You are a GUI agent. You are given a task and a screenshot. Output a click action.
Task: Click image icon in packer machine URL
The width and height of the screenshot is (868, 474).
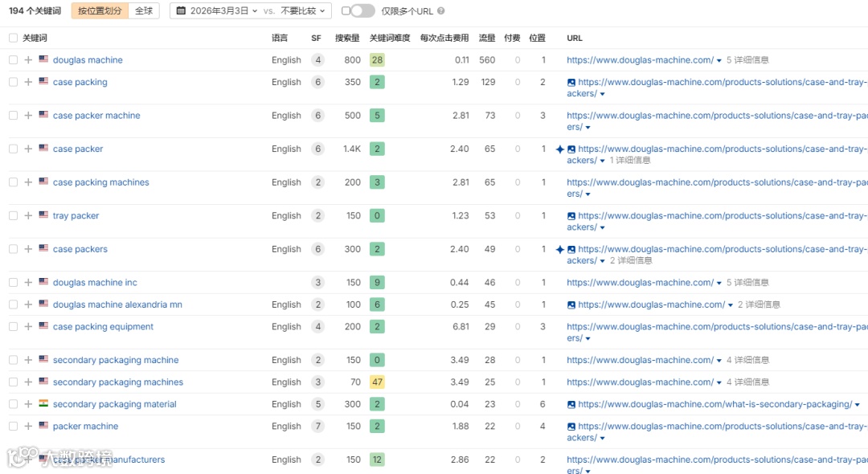(x=571, y=427)
